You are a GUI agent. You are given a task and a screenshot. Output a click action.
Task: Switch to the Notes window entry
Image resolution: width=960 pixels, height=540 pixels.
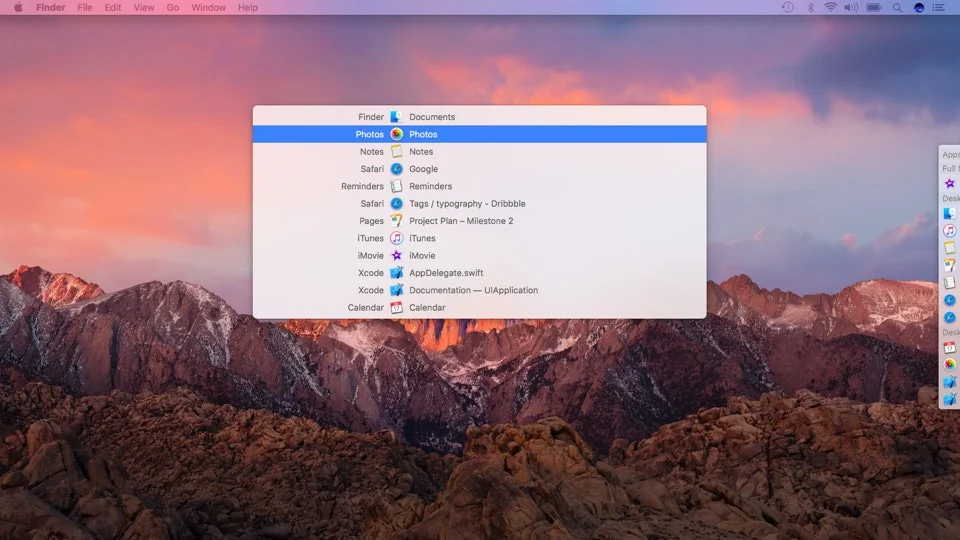pyautogui.click(x=421, y=152)
